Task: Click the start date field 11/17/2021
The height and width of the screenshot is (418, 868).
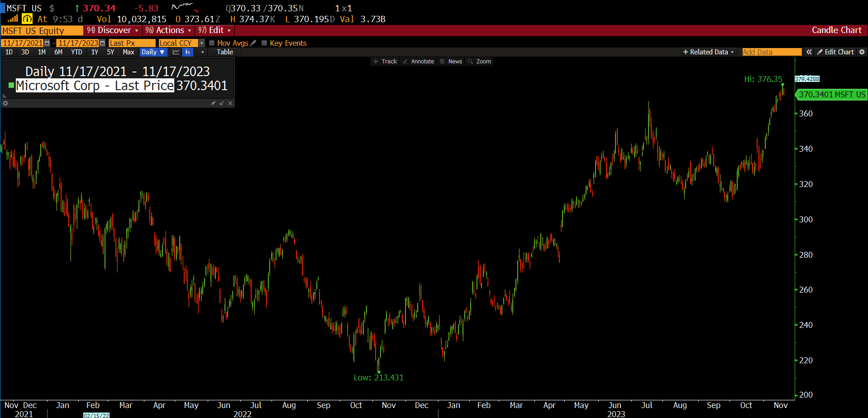Action: (x=23, y=43)
